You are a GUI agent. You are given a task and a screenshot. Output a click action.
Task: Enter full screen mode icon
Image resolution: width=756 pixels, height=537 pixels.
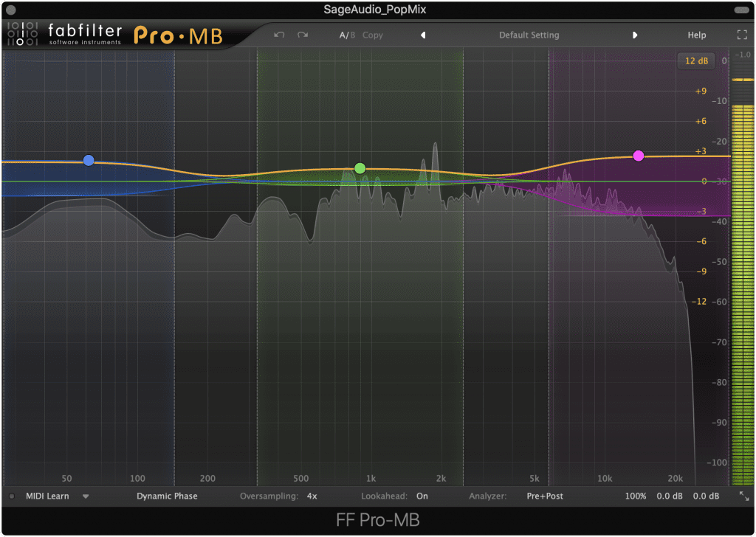click(x=742, y=35)
